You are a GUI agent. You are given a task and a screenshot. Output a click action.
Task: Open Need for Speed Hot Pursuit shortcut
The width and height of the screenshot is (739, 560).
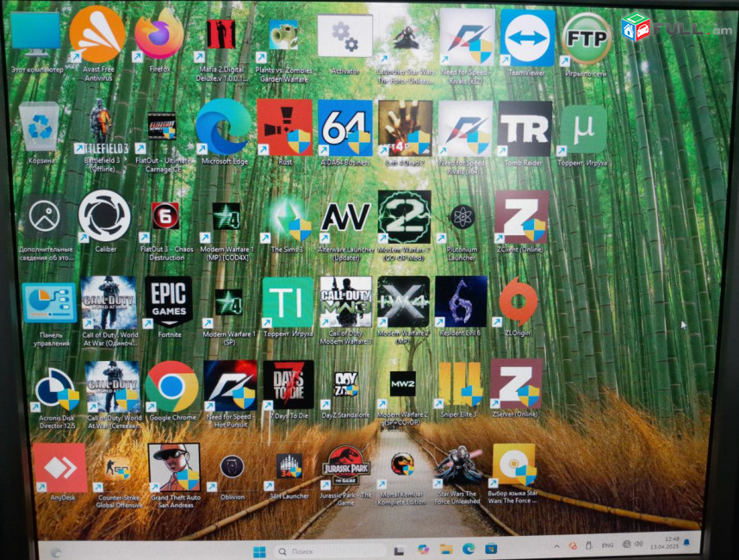click(x=231, y=386)
